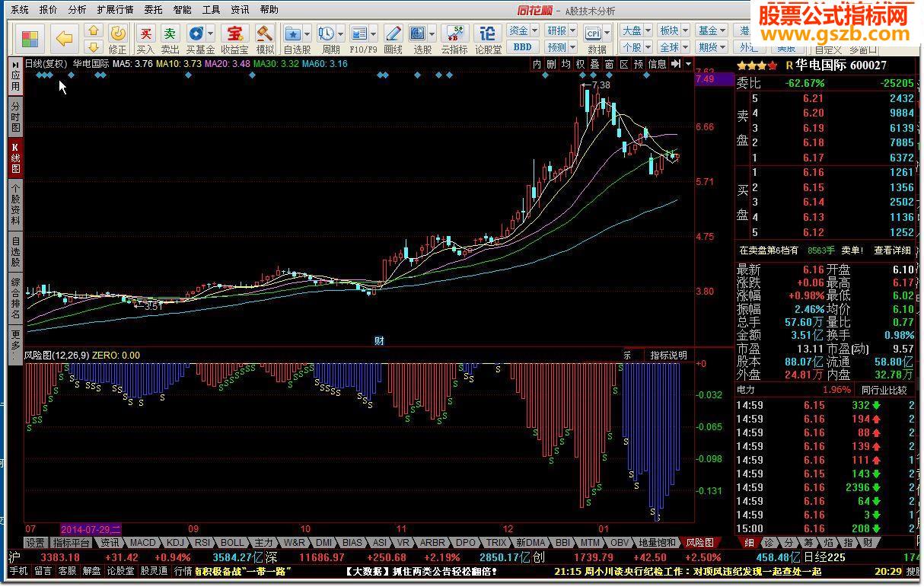This screenshot has width=924, height=587.
Task: Click the 同行业比较 button
Action: pyautogui.click(x=884, y=391)
